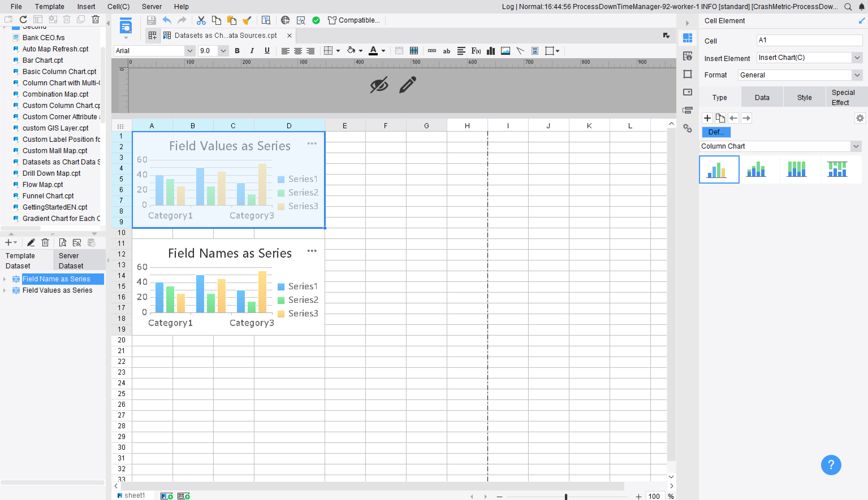Click the hyperlink icon in right sidebar
This screenshot has height=500, width=868.
click(687, 129)
